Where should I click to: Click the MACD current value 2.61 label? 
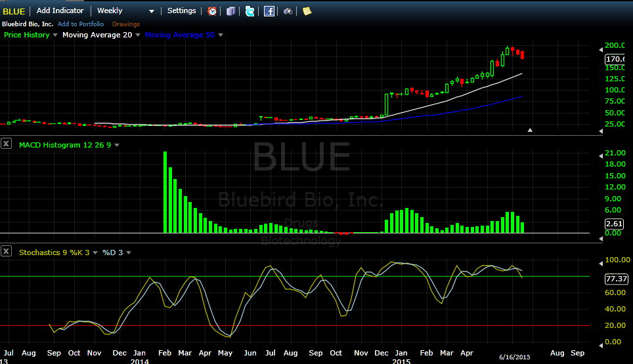(615, 224)
